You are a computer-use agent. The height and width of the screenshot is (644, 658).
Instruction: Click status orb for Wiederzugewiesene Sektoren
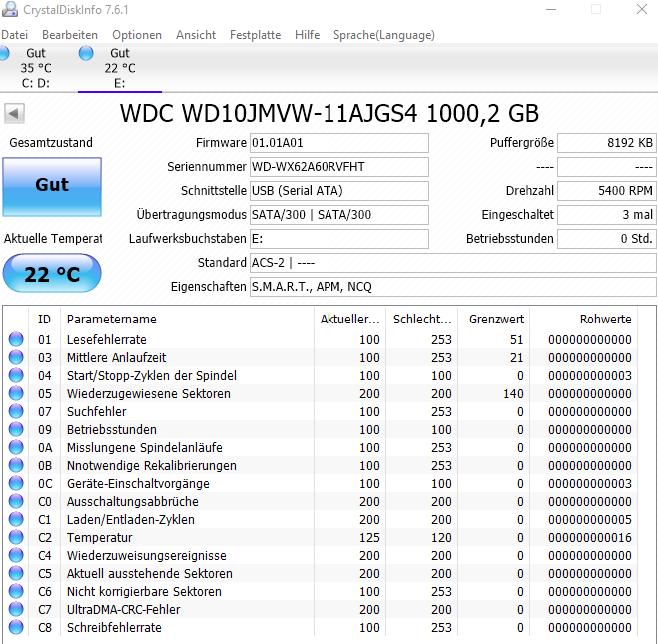tap(16, 393)
